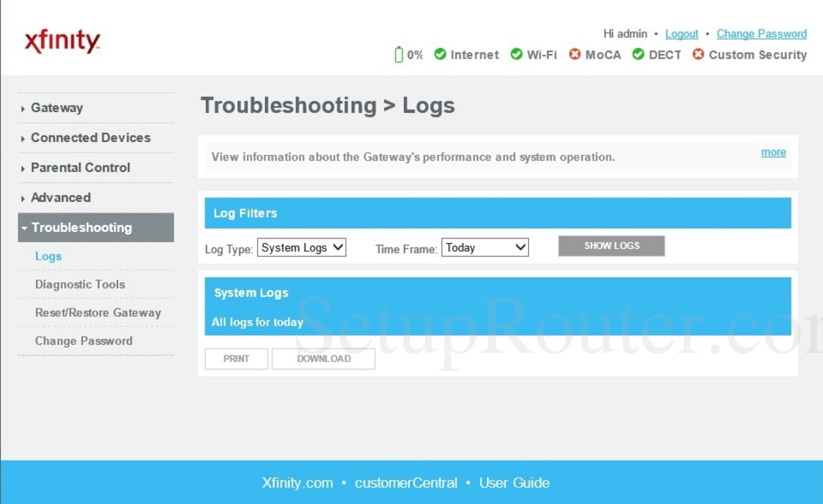Image resolution: width=823 pixels, height=504 pixels.
Task: Click the MoCA red X status icon
Action: [x=575, y=54]
